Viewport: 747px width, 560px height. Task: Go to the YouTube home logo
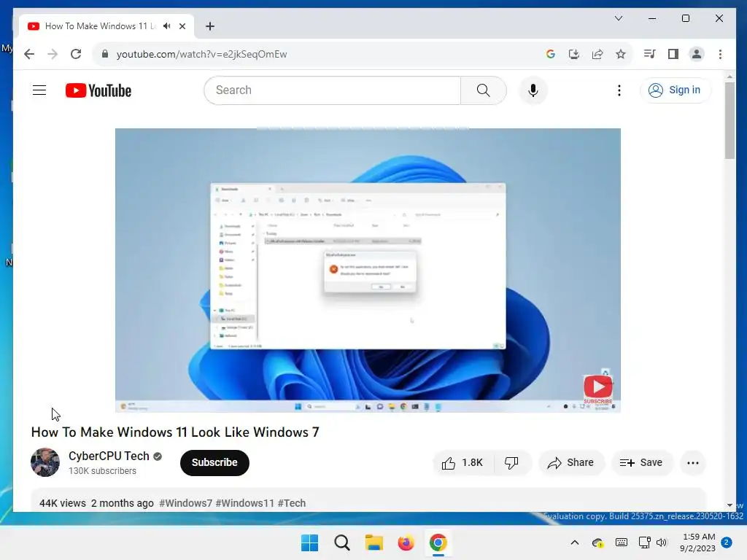click(98, 90)
